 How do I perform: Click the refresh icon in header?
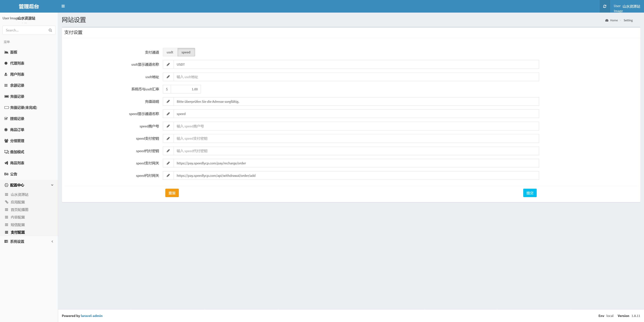604,6
